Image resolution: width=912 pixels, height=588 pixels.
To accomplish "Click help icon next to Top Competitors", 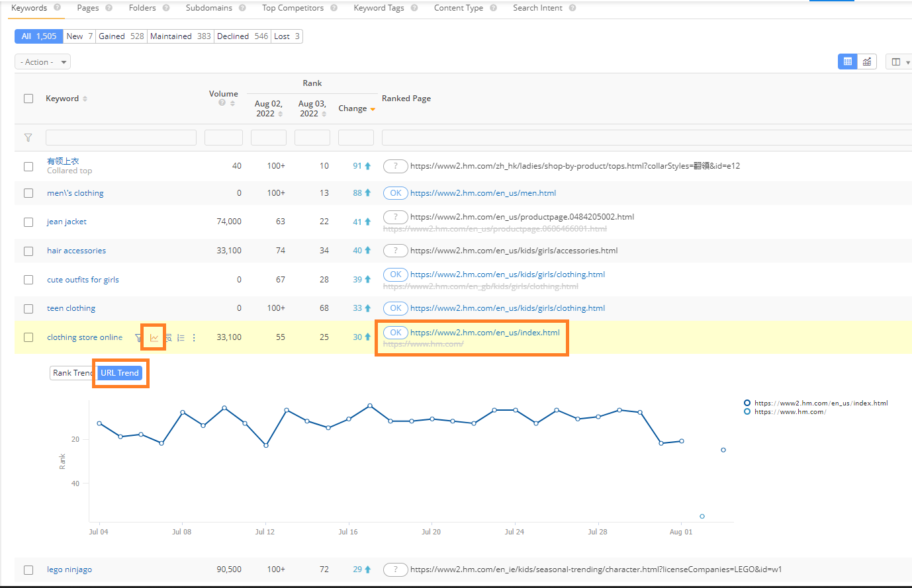I will point(334,8).
